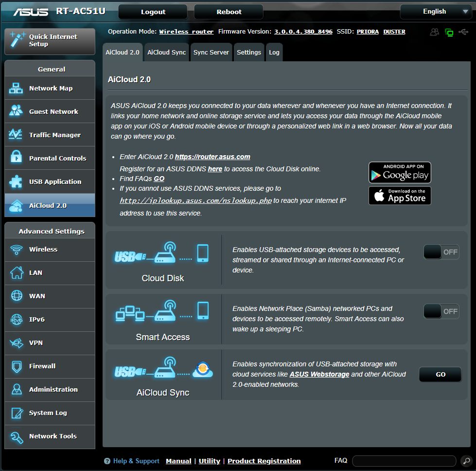Focus the FAQ search input field
Viewport: 476px width, 471px height.
click(404, 461)
